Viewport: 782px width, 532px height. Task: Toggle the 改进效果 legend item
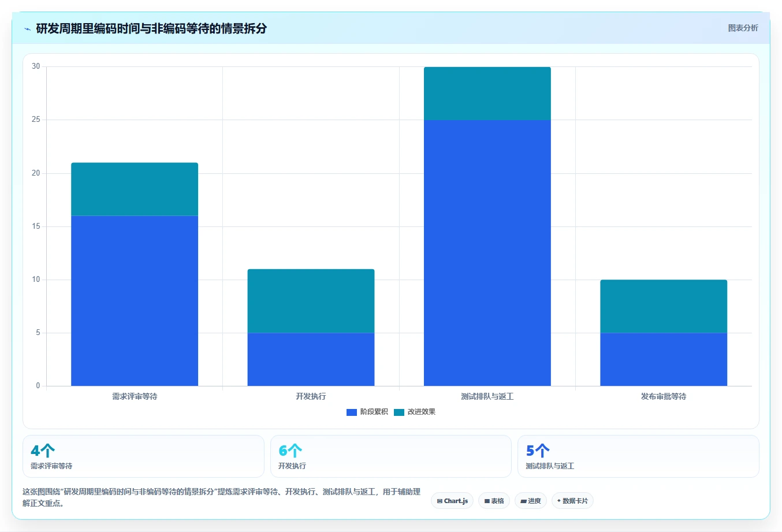(415, 412)
